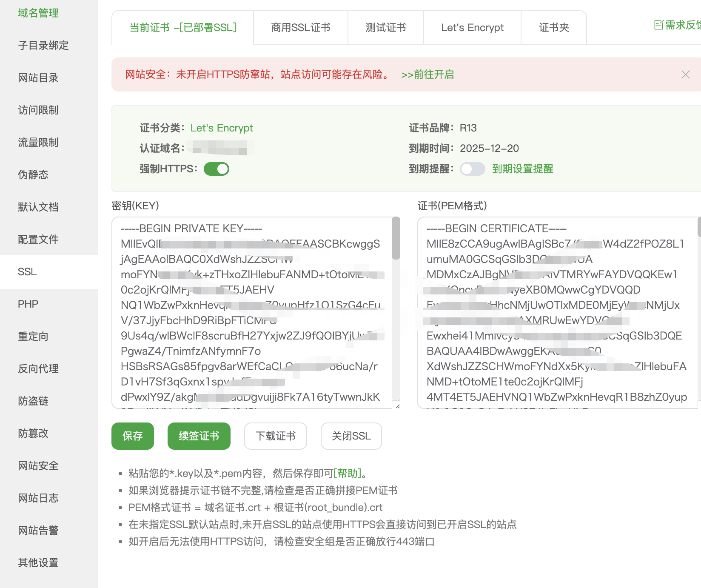Select 网站日志 from the sidebar
The image size is (701, 588).
[x=38, y=498]
